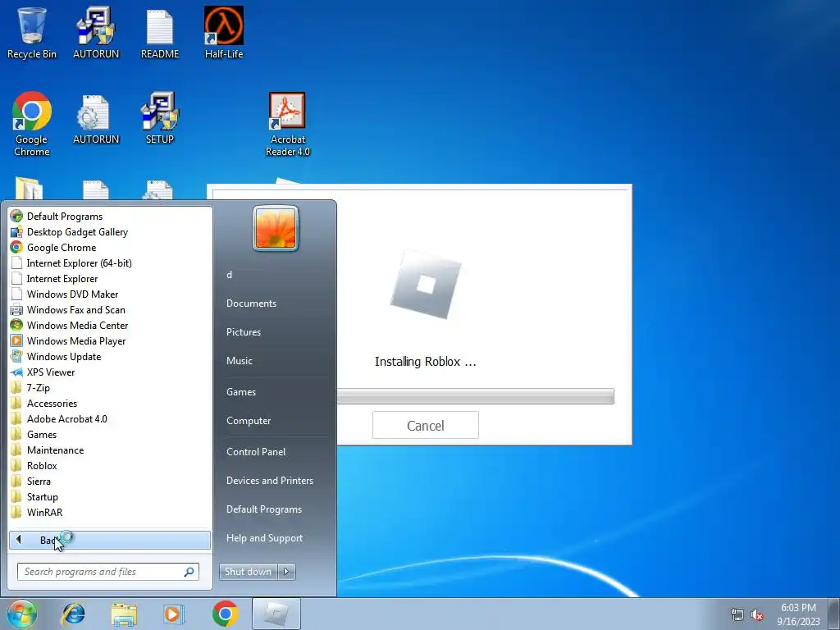840x630 pixels.
Task: Open Default Programs in right pane
Action: [274, 509]
